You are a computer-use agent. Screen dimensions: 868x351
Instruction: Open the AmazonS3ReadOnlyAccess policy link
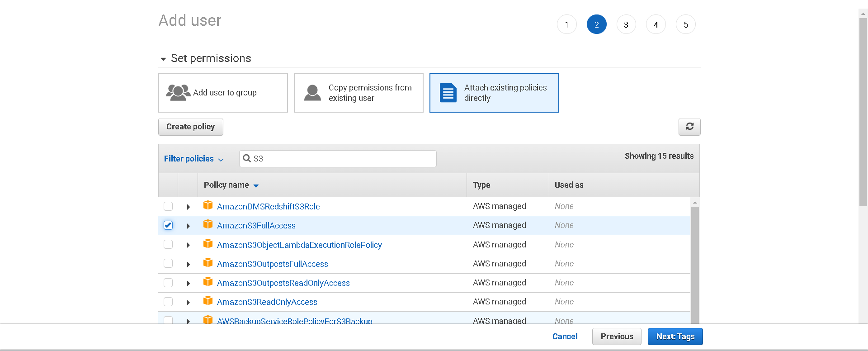coord(267,302)
